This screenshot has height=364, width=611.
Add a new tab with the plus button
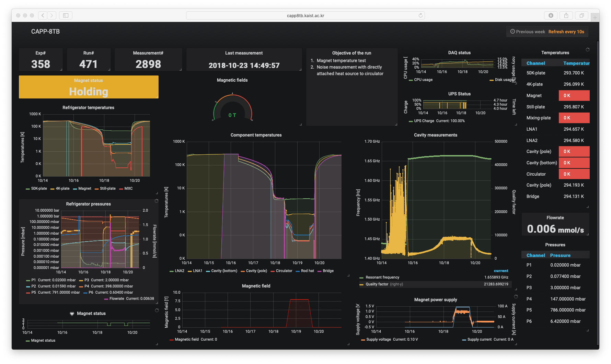[595, 17]
